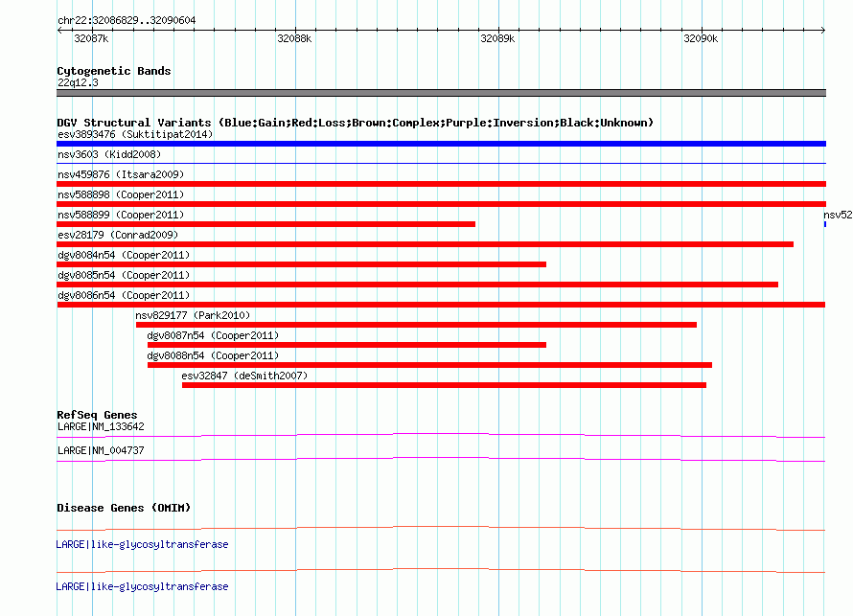Click the red nsv829177 variant bar
Screen dimensions: 853x616
416,325
